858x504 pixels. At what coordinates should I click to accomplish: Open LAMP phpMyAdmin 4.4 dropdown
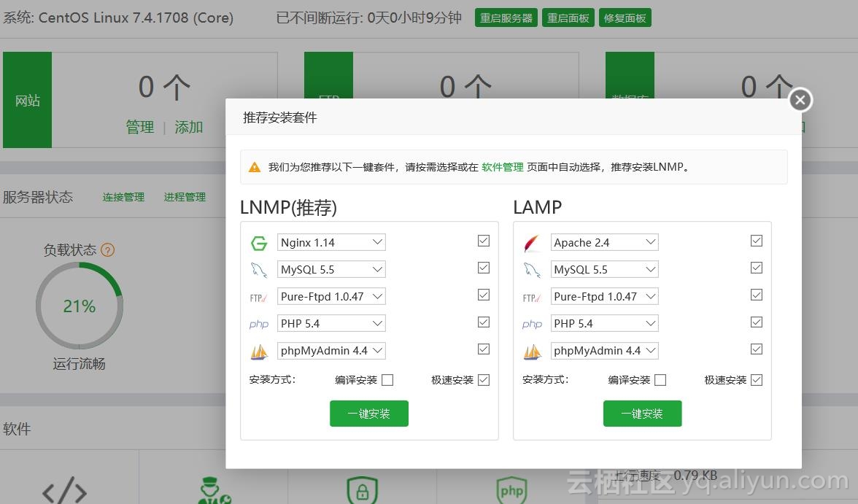pyautogui.click(x=604, y=351)
